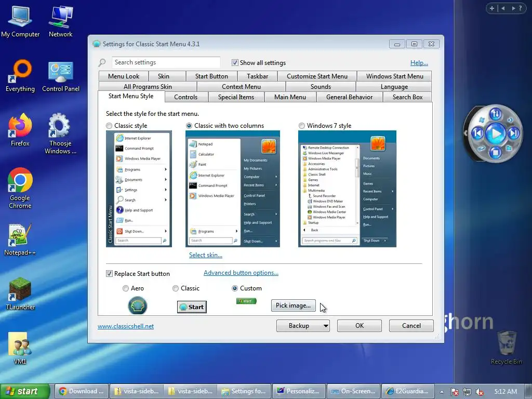Select the Classic style radio button
This screenshot has width=532, height=399.
point(109,126)
